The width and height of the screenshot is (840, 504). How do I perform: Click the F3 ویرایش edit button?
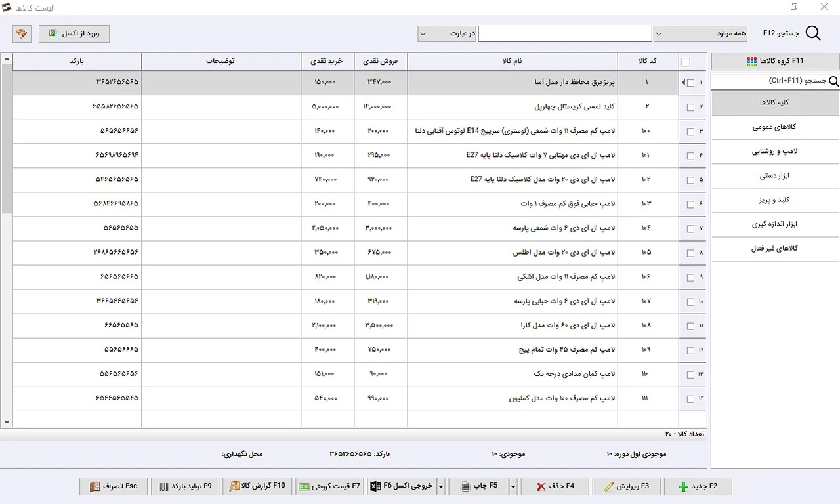(626, 486)
